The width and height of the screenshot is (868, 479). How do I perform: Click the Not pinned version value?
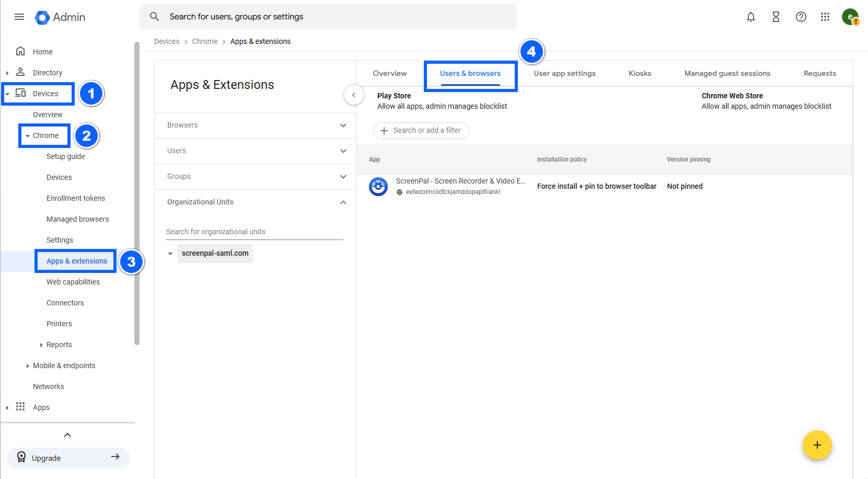point(685,186)
